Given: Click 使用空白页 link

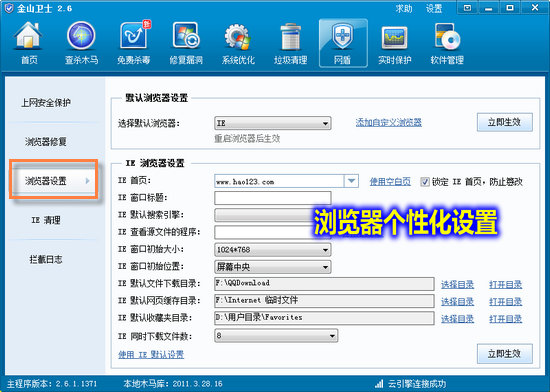Looking at the screenshot, I should 390,181.
